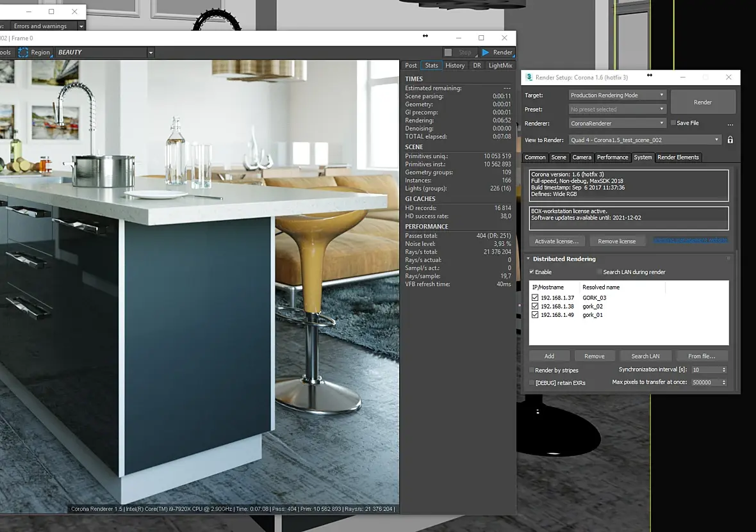The height and width of the screenshot is (532, 756).
Task: Uncheck the 192.168.1.37 GORK_03 node
Action: coord(535,298)
